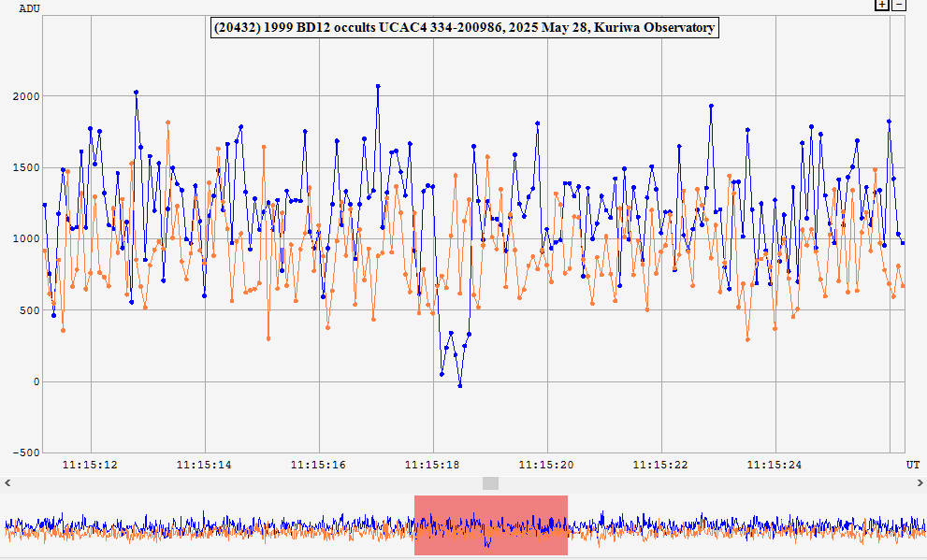Click the horizontal scrollbar thumb
The width and height of the screenshot is (927, 560).
[490, 483]
